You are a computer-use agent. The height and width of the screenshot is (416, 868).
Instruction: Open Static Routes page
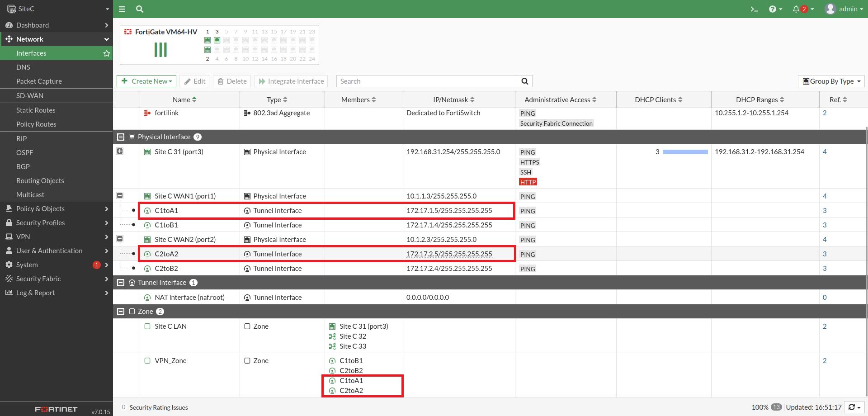(57, 110)
